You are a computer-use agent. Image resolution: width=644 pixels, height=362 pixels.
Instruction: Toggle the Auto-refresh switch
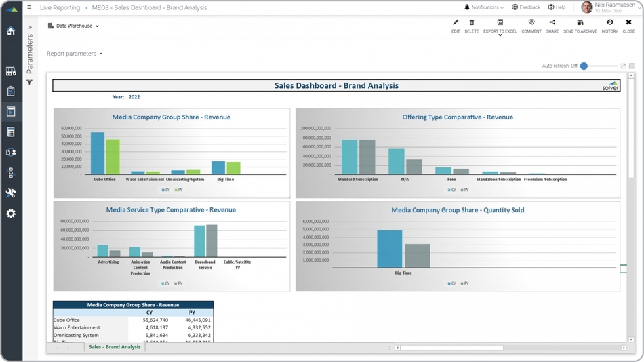pyautogui.click(x=584, y=66)
